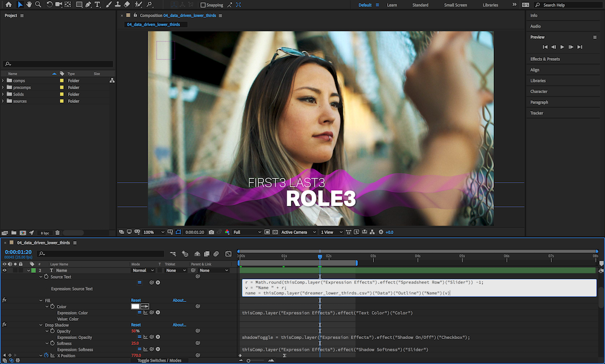Toggle the Region of Interest icon
Image resolution: width=605 pixels, height=364 pixels.
coord(267,232)
